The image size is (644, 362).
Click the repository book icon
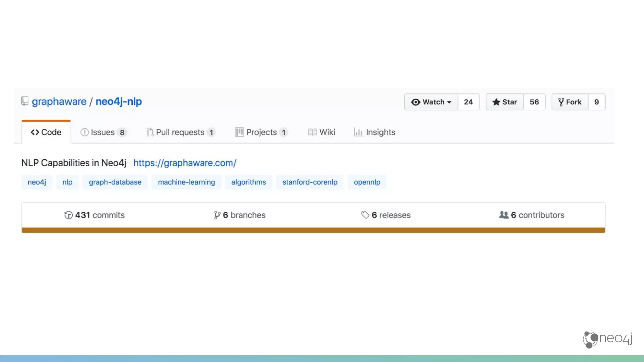(25, 101)
